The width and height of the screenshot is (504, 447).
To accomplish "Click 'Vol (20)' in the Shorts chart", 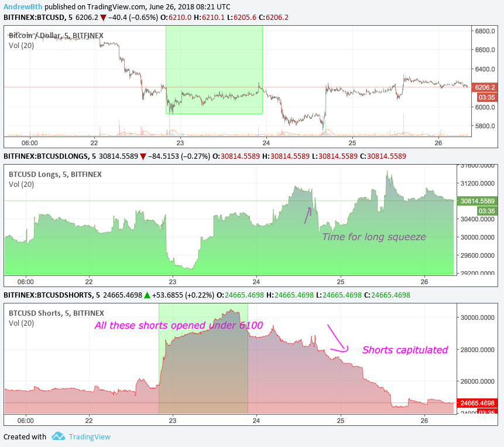I will [21, 323].
